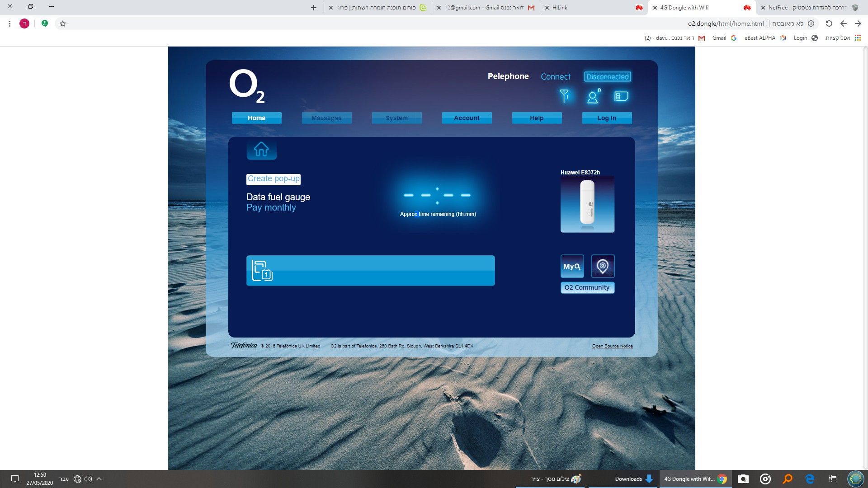Click the Log In button
Image resolution: width=868 pixels, height=488 pixels.
(x=607, y=118)
